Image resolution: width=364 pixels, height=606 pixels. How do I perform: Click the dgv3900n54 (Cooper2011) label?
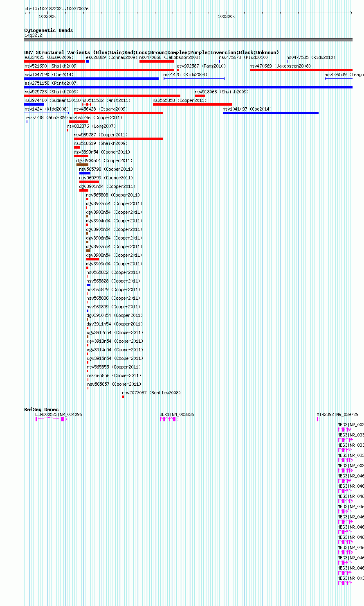104,161
